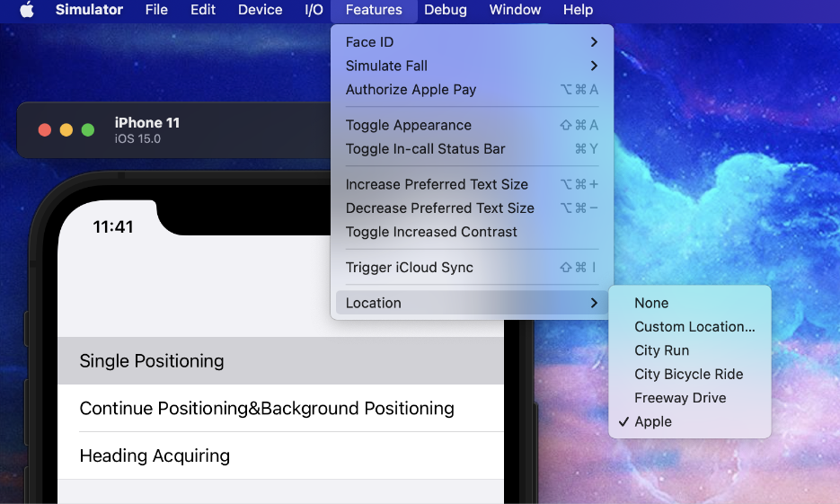
Task: Open the I/O menu
Action: coord(314,10)
